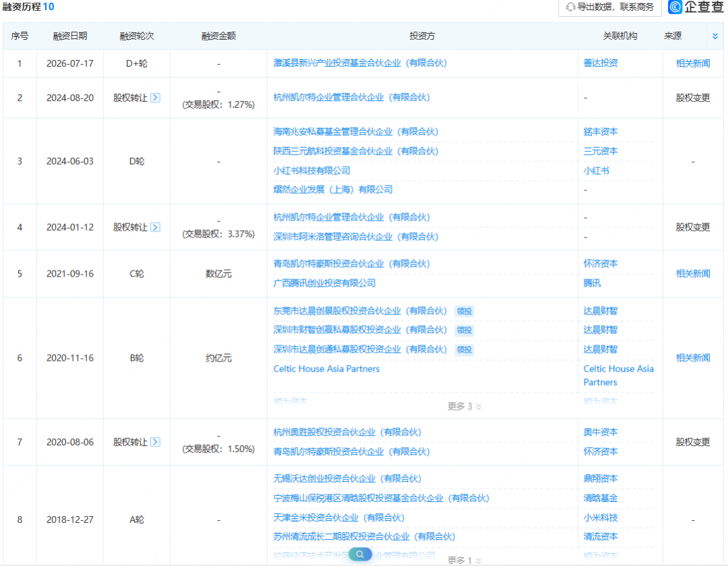The image size is (728, 566).
Task: Open Celtic House Asia Partners investor link
Action: 326,368
